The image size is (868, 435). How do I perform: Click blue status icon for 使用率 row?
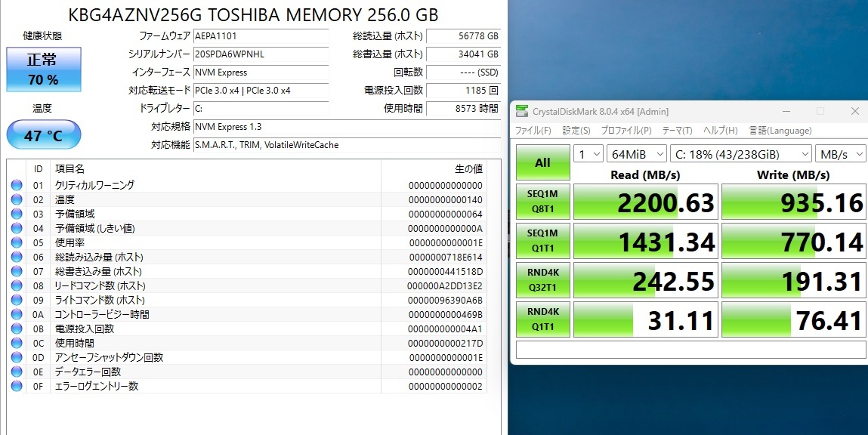pyautogui.click(x=17, y=243)
